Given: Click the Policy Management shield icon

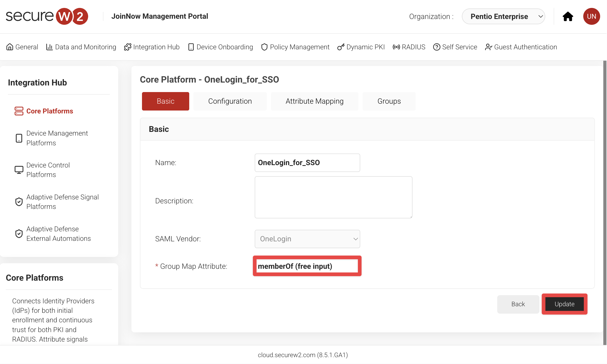Looking at the screenshot, I should 264,47.
